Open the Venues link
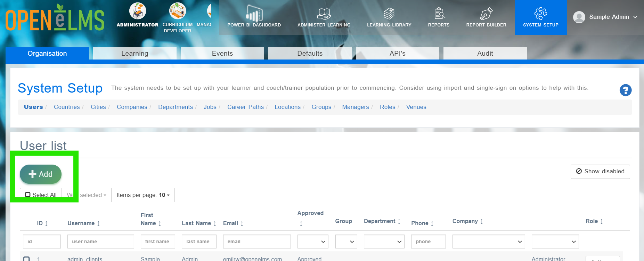This screenshot has height=261, width=644. point(416,107)
